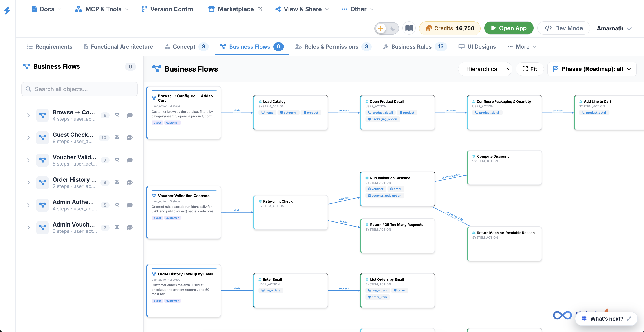This screenshot has height=332, width=644.
Task: Open comments for Order History row
Action: tap(130, 182)
